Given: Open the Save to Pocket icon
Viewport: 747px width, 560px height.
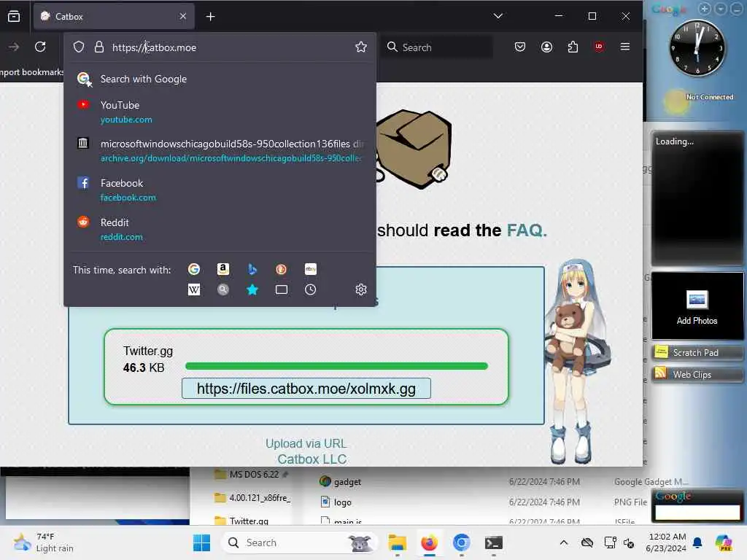Looking at the screenshot, I should coord(519,47).
